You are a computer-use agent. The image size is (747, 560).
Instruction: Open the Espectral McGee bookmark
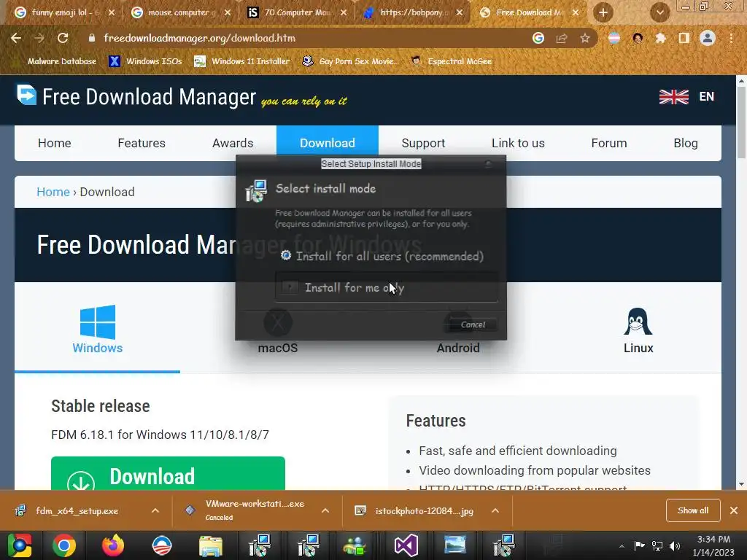[x=452, y=61]
